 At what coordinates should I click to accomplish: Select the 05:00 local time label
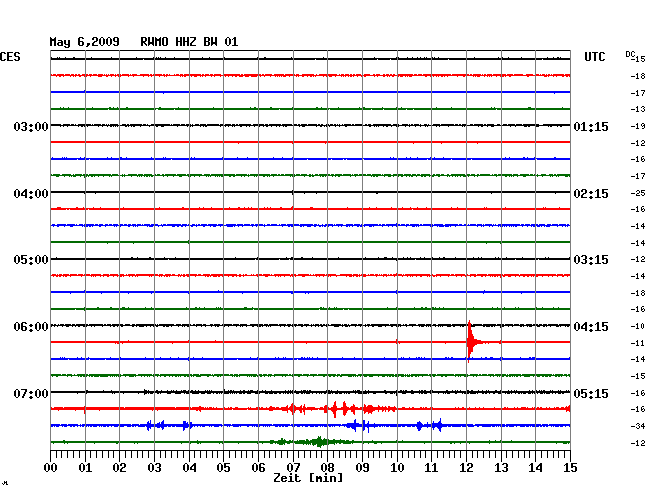coord(31,260)
